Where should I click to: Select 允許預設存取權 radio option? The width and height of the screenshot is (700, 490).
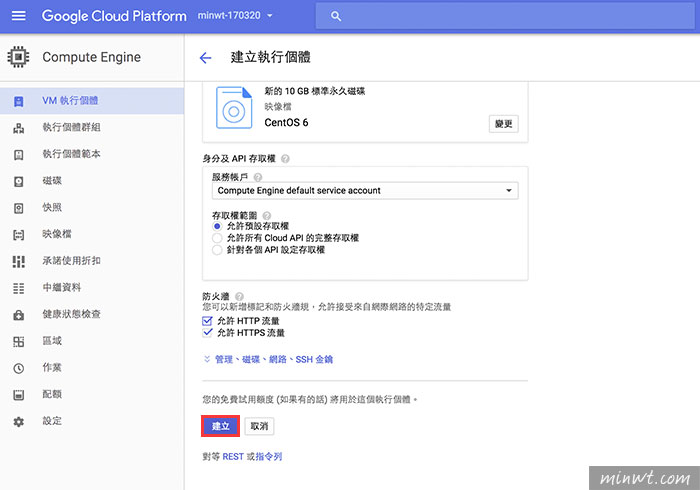point(217,226)
